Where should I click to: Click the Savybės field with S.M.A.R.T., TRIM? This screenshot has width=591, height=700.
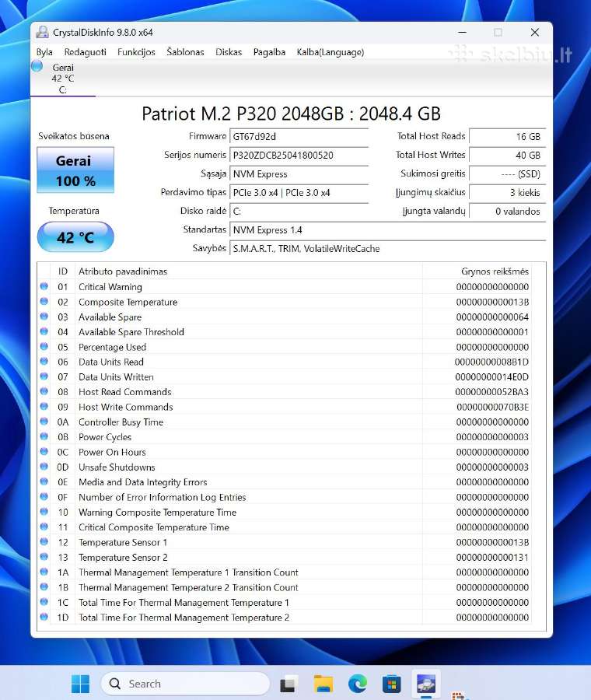coord(387,249)
